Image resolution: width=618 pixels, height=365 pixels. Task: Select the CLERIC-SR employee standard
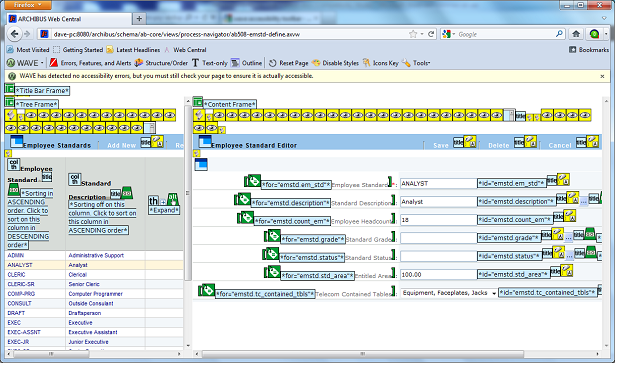(x=20, y=284)
